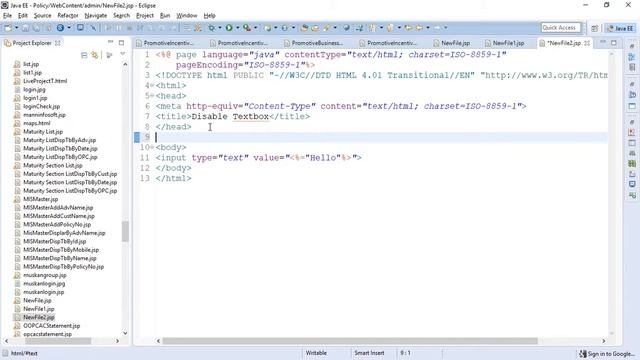Click the blue round S toolbar icon

coord(60,28)
